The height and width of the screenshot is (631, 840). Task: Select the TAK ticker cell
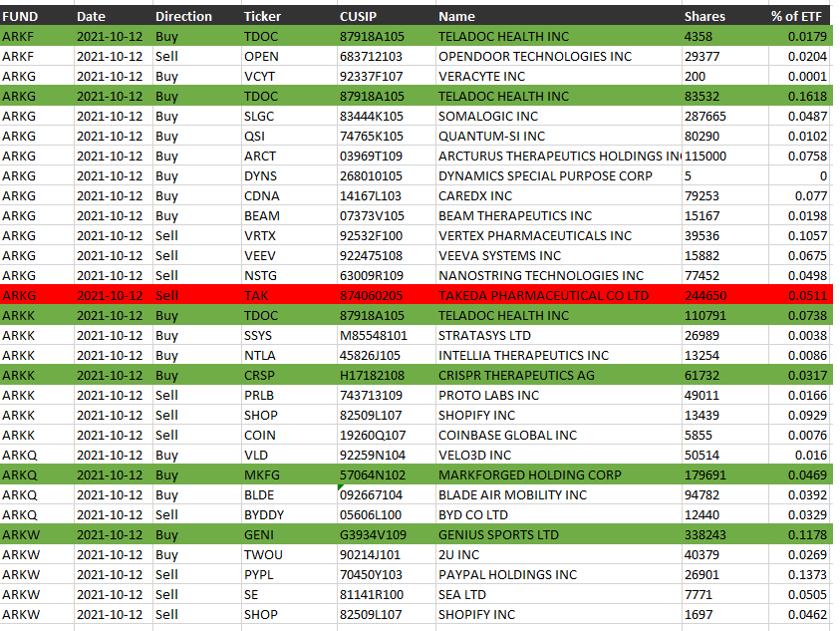287,295
